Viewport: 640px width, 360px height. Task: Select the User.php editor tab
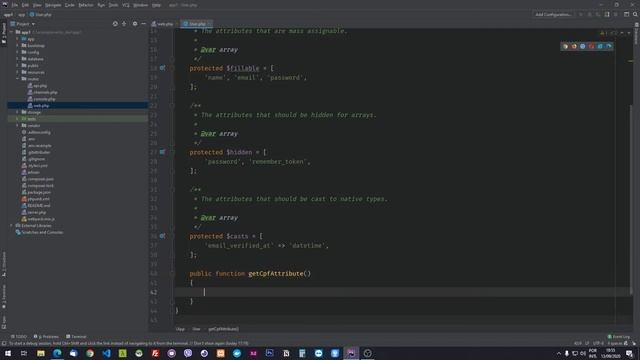(197, 24)
